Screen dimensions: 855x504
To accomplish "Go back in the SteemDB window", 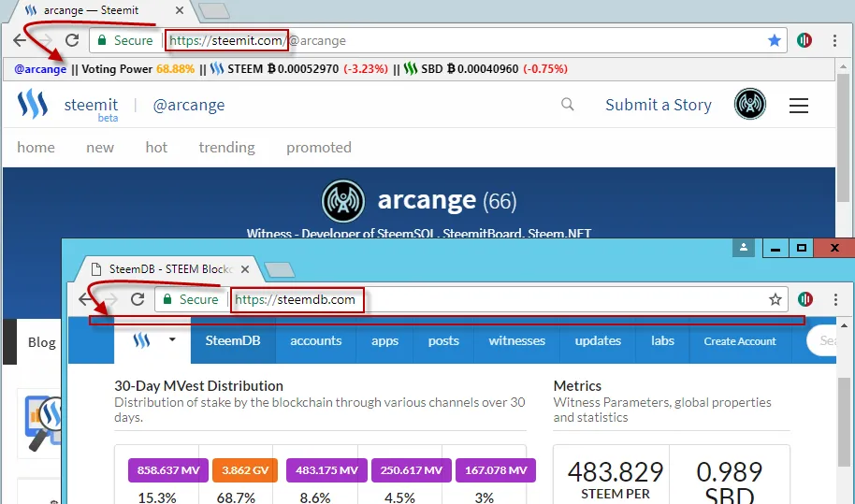I will (86, 299).
